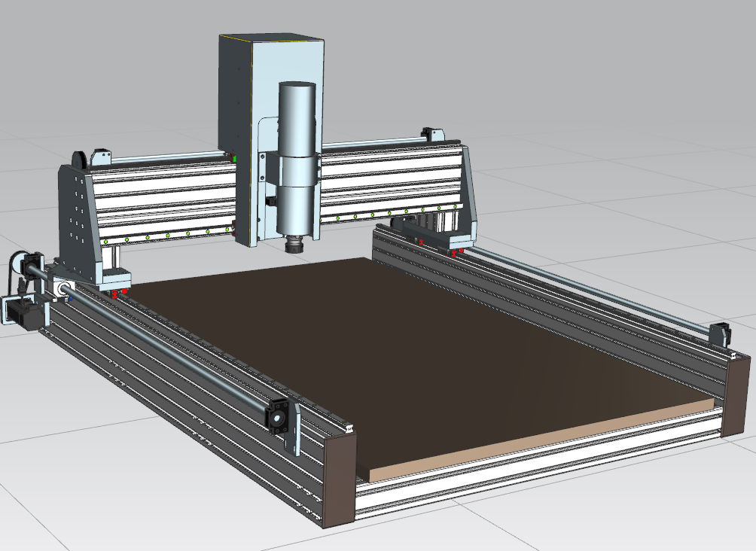Select the right lead screw end bearing block
756x551 pixels.
click(x=720, y=332)
